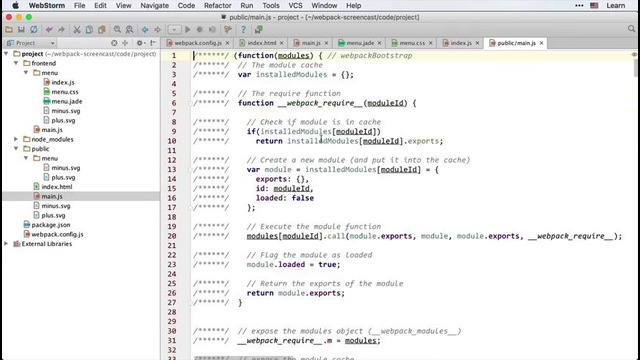Click line number 20 in gutter

172,236
